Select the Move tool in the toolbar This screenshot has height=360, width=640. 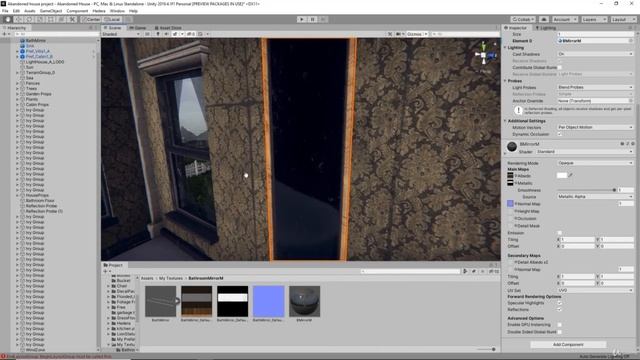(18, 19)
